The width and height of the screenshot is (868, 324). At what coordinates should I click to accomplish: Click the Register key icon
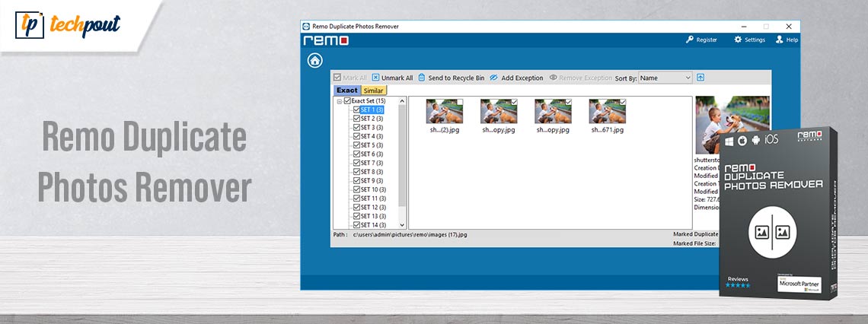[690, 40]
